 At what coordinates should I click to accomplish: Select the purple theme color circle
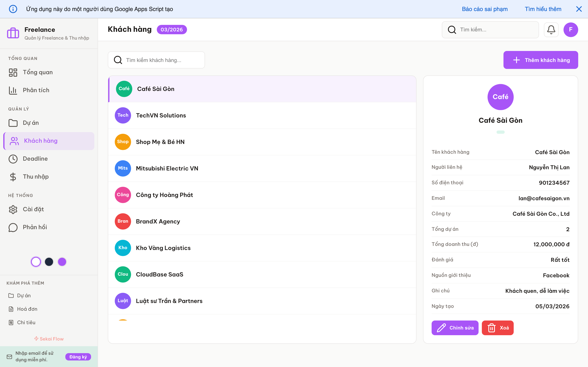(62, 262)
